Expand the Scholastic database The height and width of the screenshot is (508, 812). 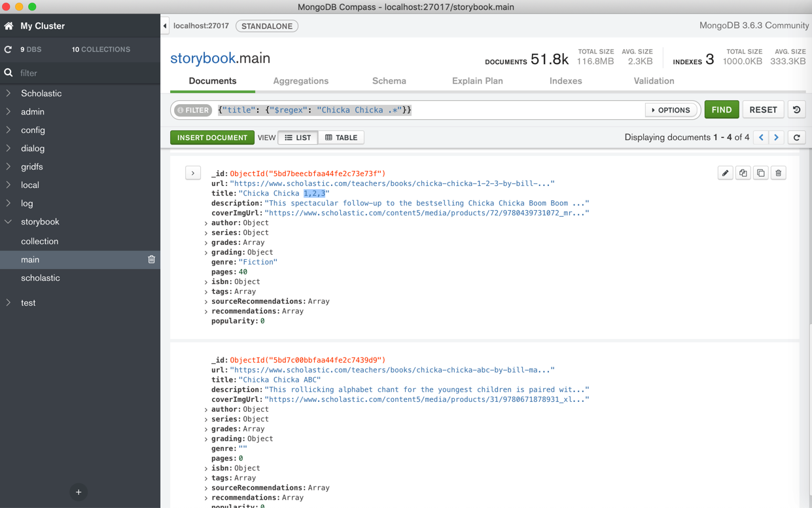[x=9, y=94]
